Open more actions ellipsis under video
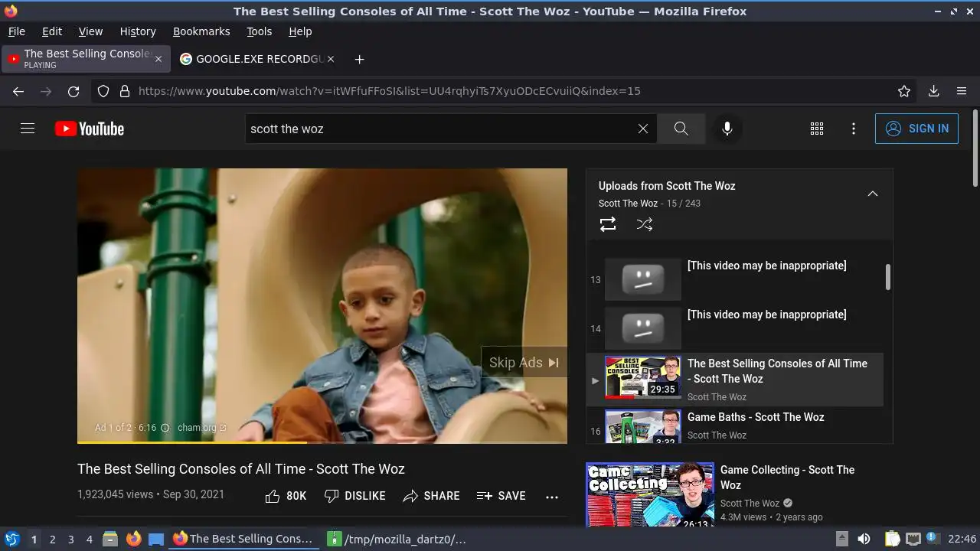The image size is (980, 551). coord(552,497)
